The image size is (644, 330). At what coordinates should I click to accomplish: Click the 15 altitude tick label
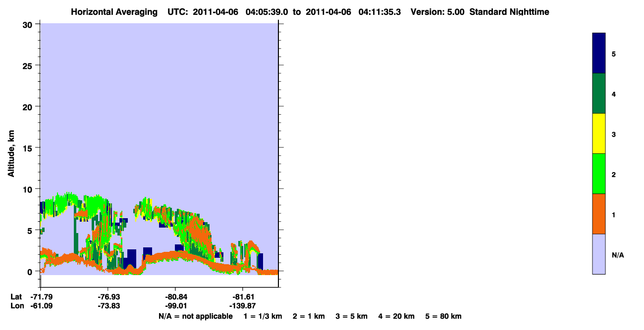pyautogui.click(x=28, y=148)
